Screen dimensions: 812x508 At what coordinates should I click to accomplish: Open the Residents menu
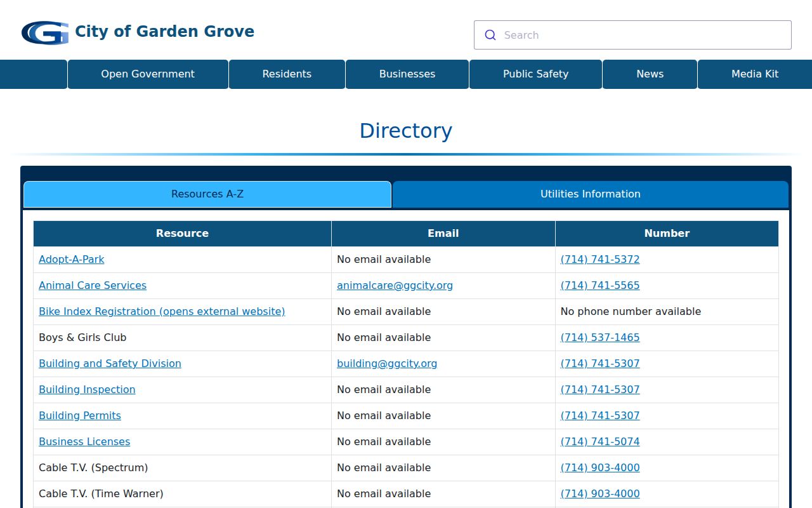(x=287, y=74)
